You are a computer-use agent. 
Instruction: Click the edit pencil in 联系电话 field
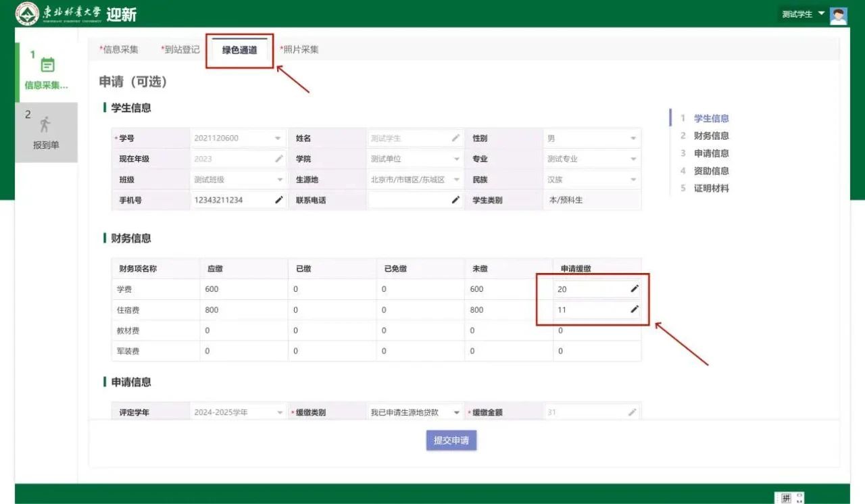[455, 200]
